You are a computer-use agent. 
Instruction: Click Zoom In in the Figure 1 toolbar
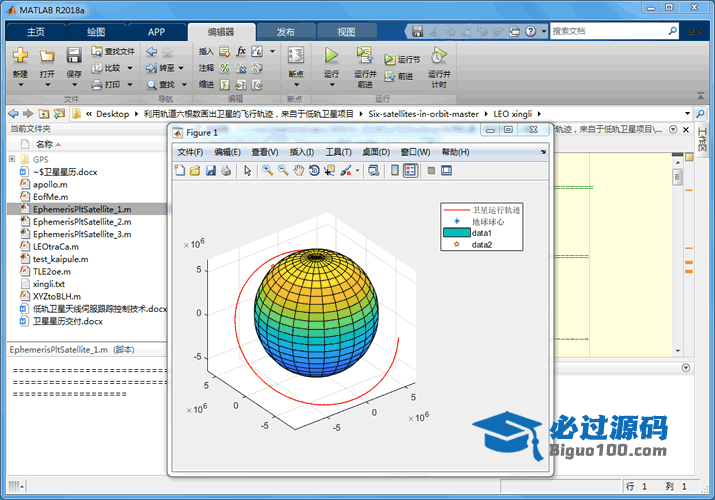tap(268, 170)
